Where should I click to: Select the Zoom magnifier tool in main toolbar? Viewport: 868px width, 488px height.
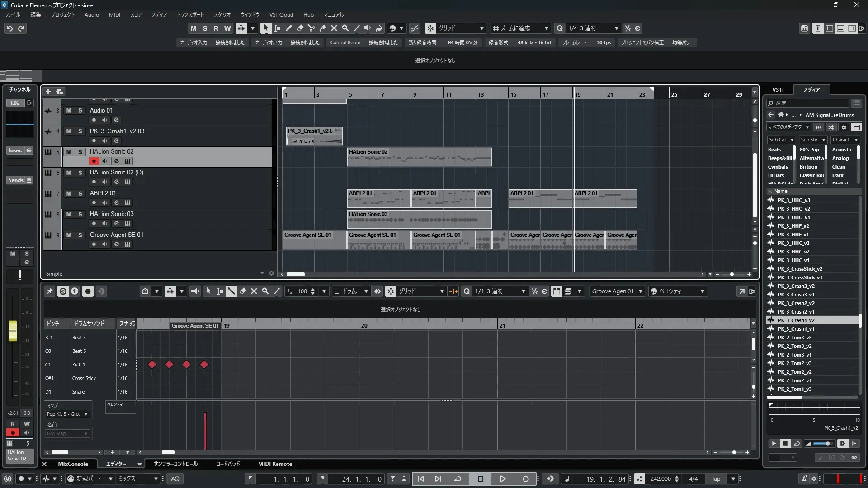[x=345, y=28]
